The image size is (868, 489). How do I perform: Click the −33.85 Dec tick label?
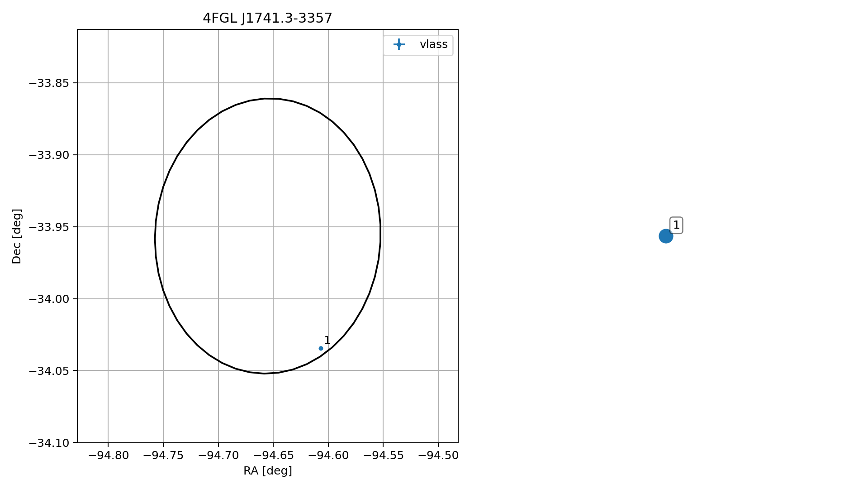pos(49,83)
